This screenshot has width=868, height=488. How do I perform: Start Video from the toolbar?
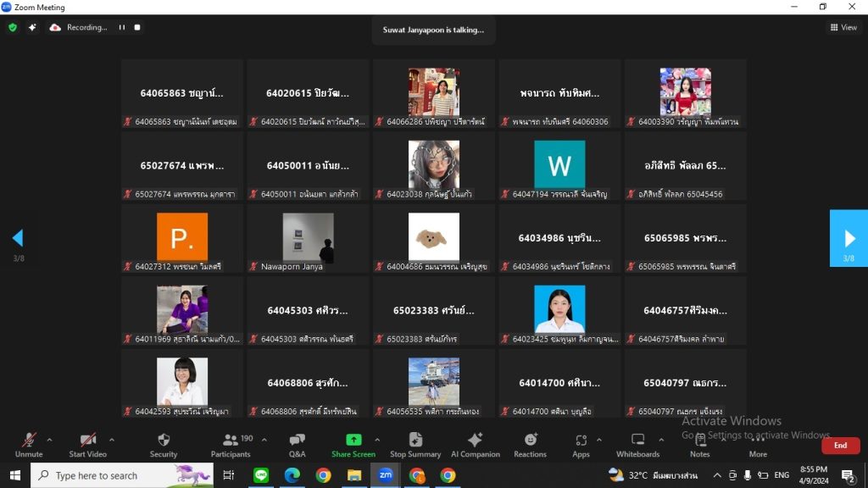pos(87,446)
